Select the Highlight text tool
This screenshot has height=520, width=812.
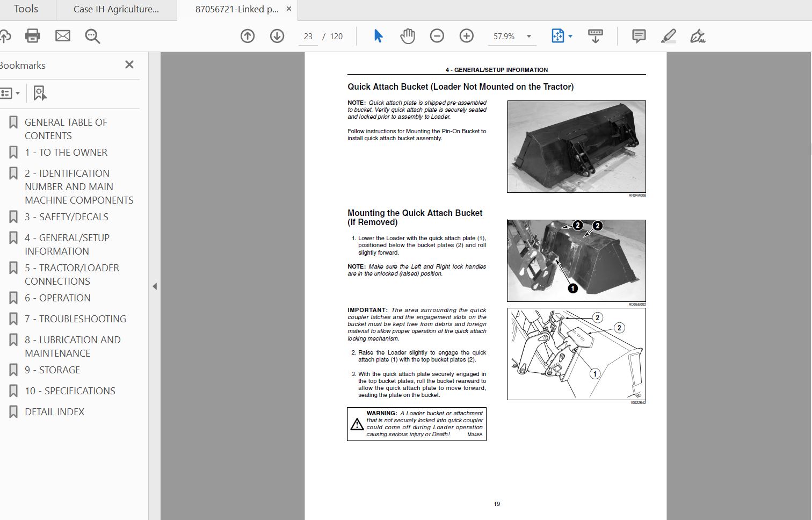(x=669, y=36)
